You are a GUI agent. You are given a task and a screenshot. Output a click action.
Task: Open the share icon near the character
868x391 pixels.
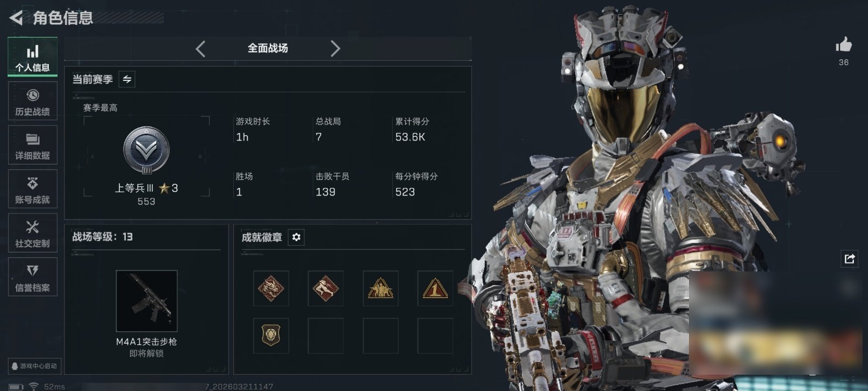click(850, 258)
